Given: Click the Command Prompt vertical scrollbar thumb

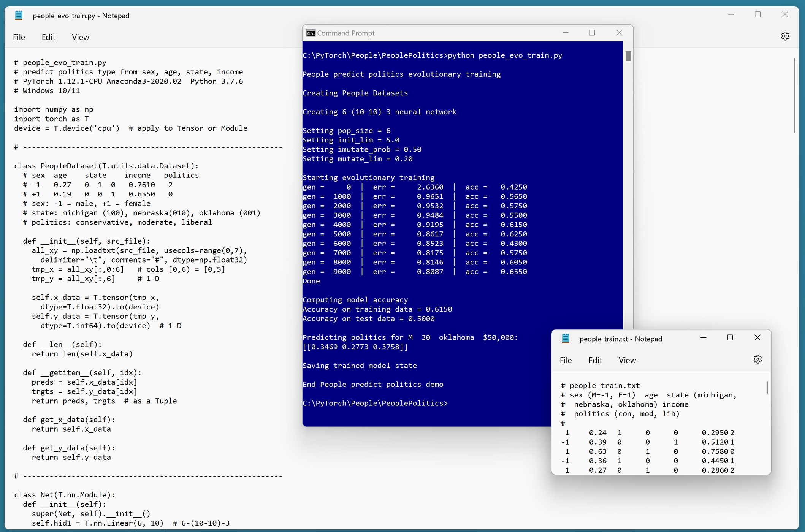Looking at the screenshot, I should click(628, 56).
